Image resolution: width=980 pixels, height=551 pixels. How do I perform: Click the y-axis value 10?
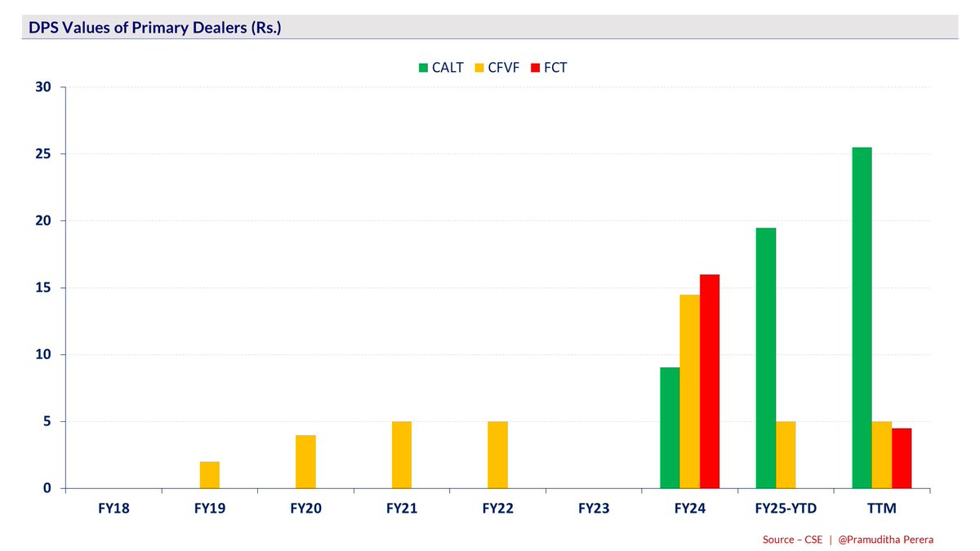point(44,355)
